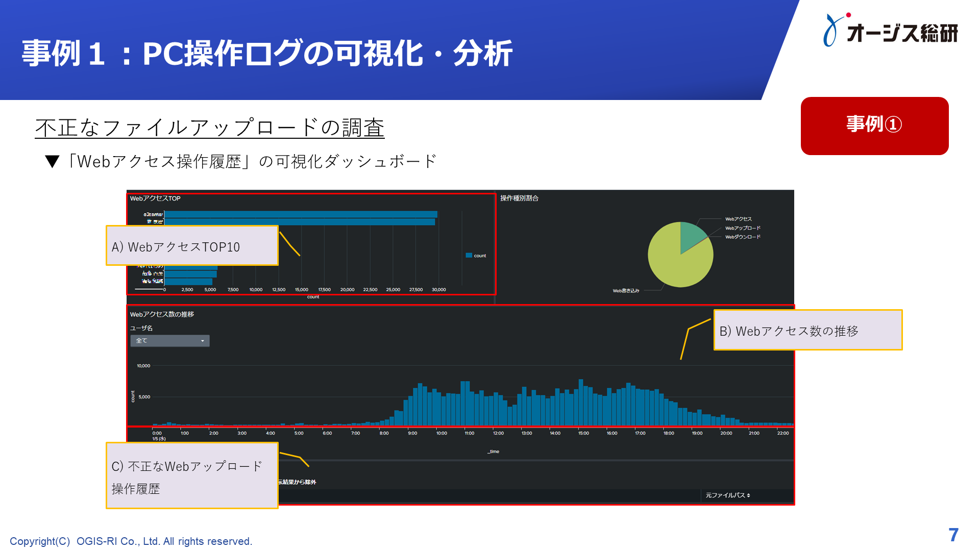Image resolution: width=980 pixels, height=551 pixels.
Task: Click the 12:00 time axis label
Action: [498, 433]
